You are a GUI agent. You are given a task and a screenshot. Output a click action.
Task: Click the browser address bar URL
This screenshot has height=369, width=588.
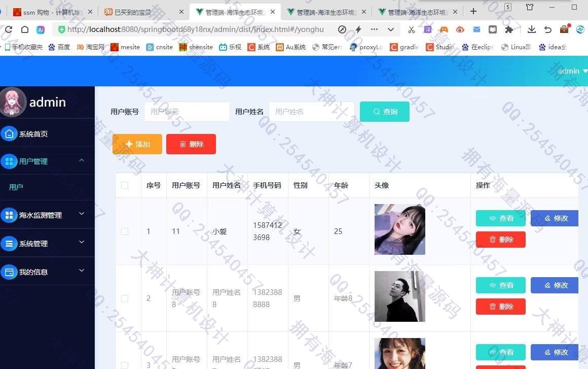click(195, 29)
